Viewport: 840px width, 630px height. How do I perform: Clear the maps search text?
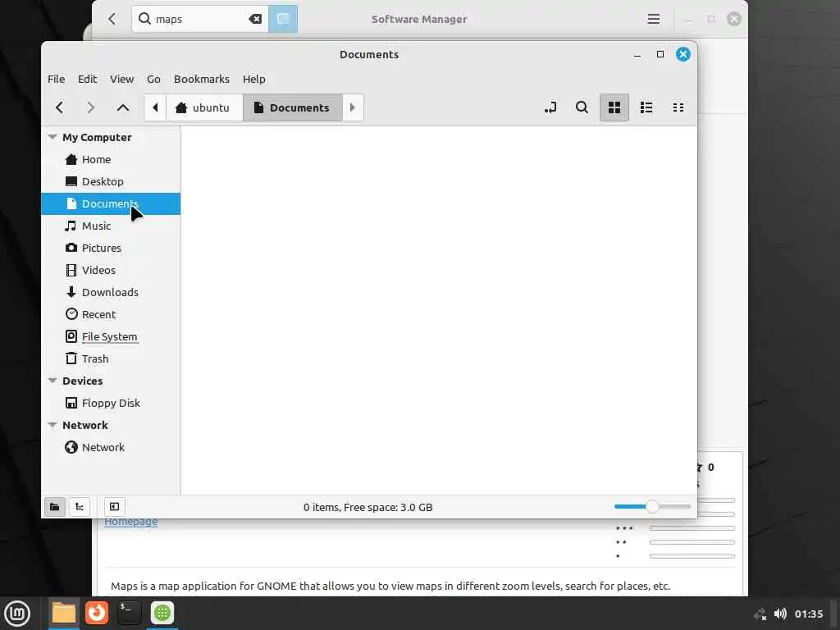[255, 20]
